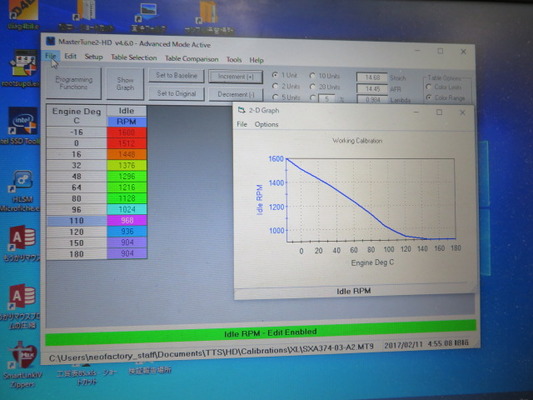Image resolution: width=533 pixels, height=400 pixels.
Task: Select the 1376 RPM table cell
Action: [x=126, y=166]
